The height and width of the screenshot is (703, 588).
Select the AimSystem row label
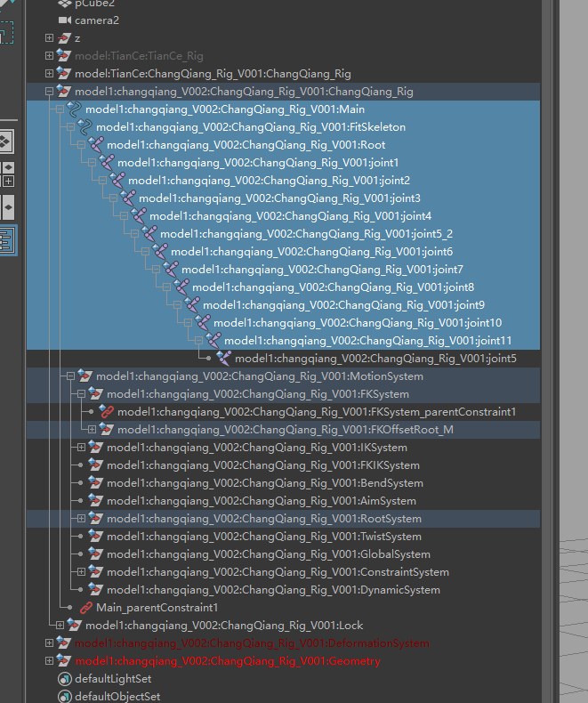(x=262, y=501)
